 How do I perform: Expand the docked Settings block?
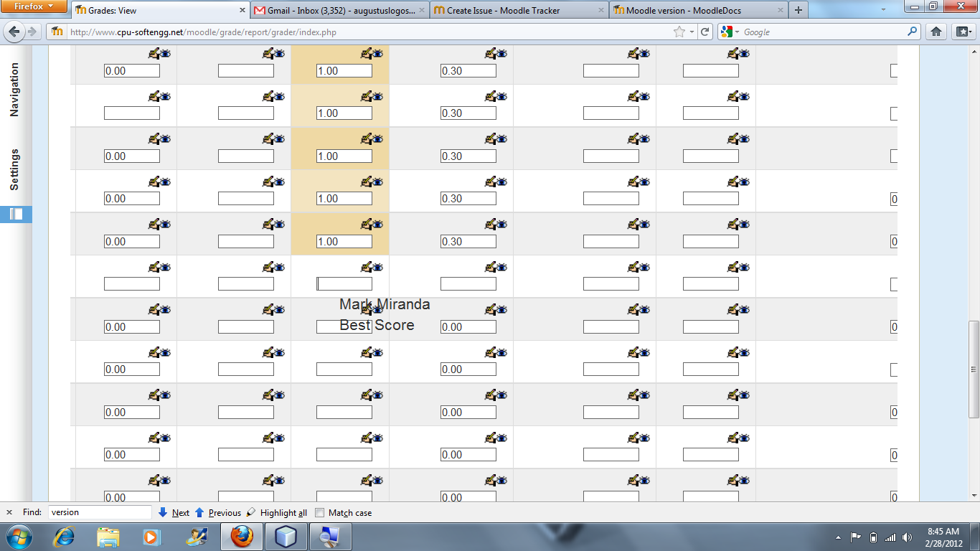coord(14,170)
